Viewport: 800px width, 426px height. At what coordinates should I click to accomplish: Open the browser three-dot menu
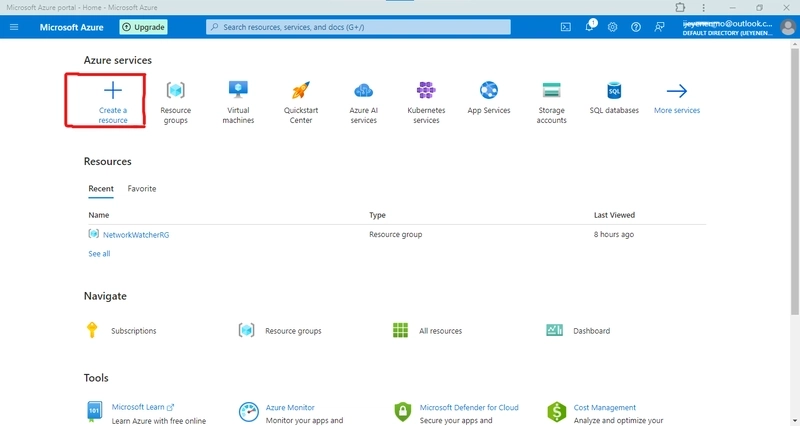(x=704, y=8)
